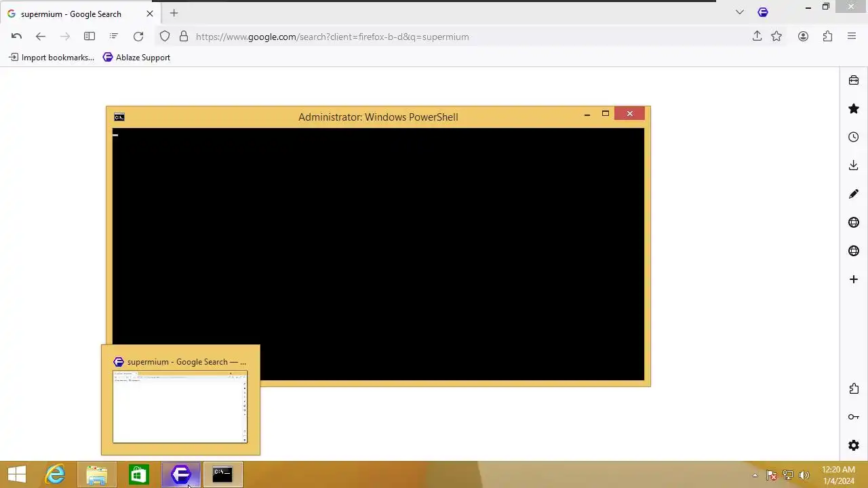Open history clock in the right sidebar
The image size is (868, 488).
tap(854, 137)
